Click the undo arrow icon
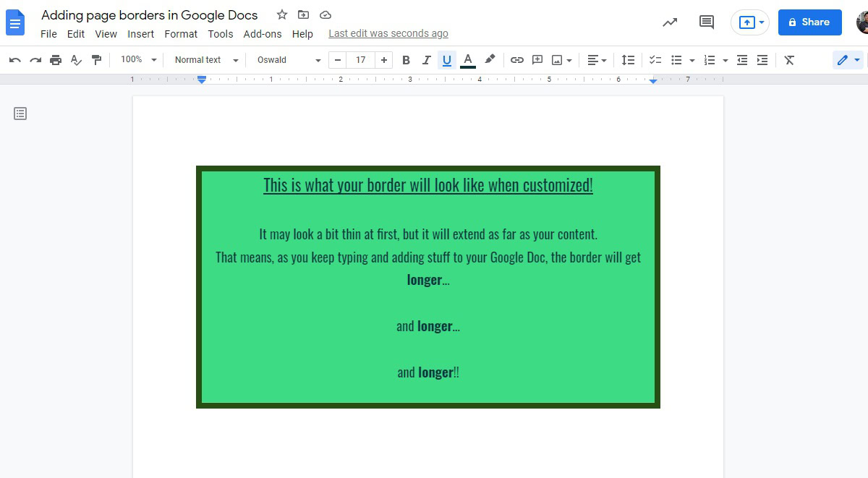Viewport: 868px width, 478px height. coord(14,60)
